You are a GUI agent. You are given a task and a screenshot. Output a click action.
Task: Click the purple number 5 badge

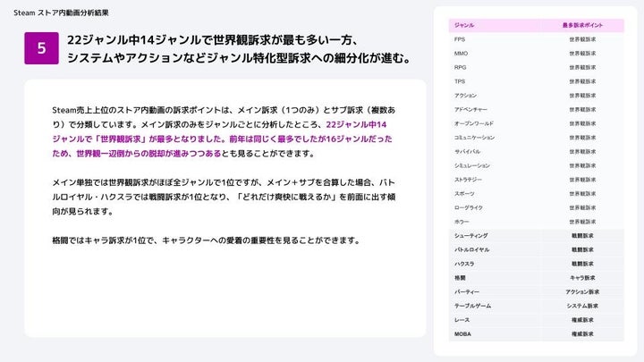pyautogui.click(x=41, y=48)
